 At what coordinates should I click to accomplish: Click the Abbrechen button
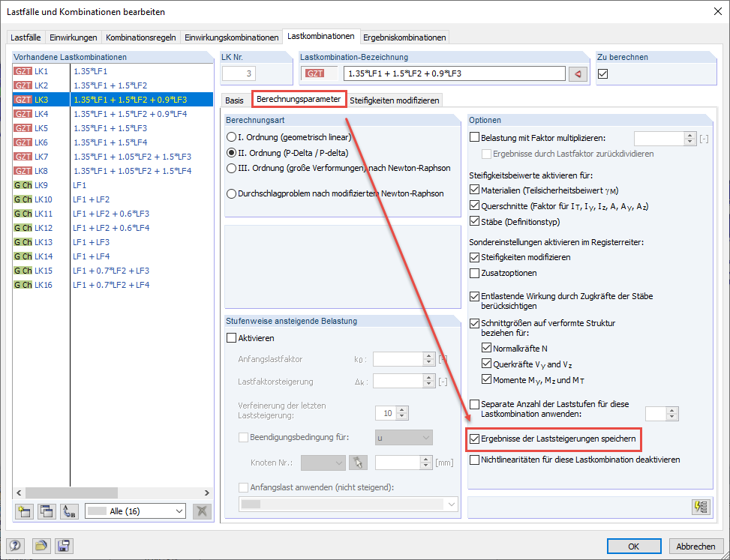coord(695,546)
